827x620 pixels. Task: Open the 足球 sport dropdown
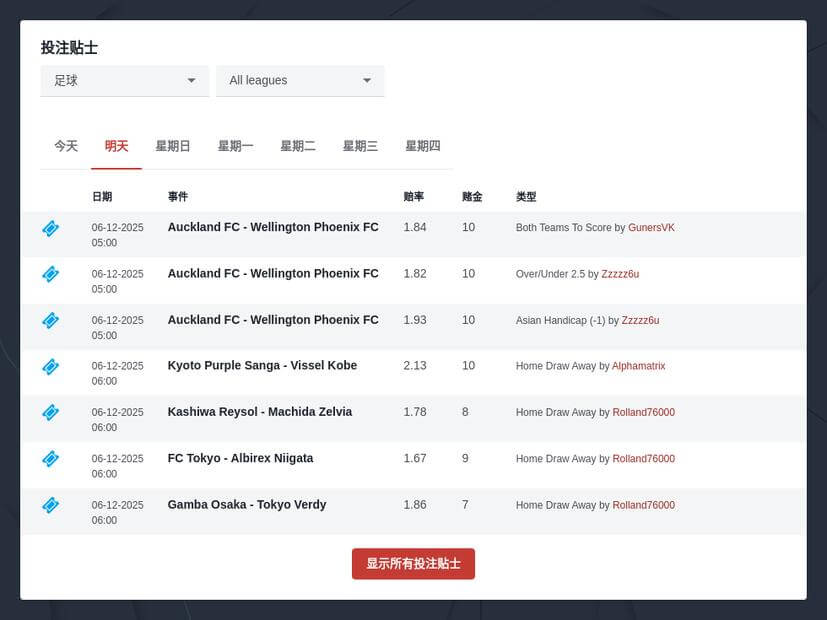point(124,80)
